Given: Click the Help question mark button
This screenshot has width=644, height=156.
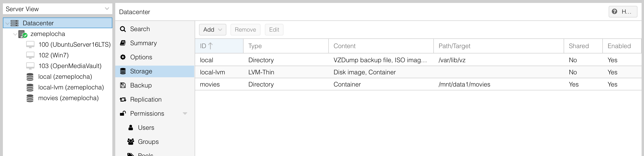Looking at the screenshot, I should (622, 11).
